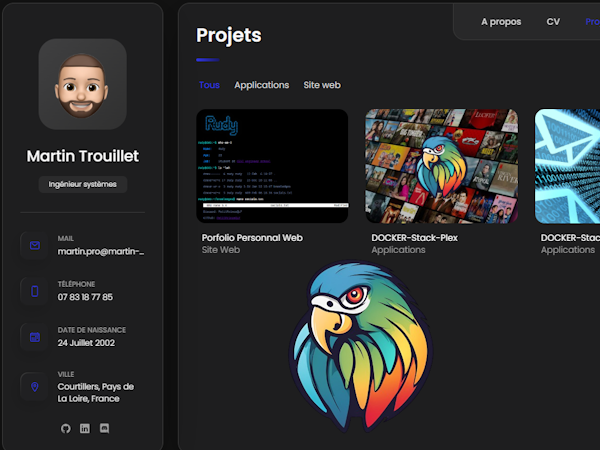The width and height of the screenshot is (600, 450).
Task: Open the Rudy terminal project thumbnail
Action: pyautogui.click(x=272, y=166)
